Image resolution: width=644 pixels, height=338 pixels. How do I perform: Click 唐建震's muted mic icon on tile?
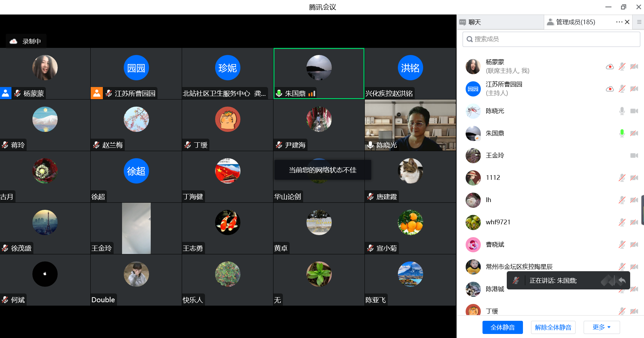[371, 197]
